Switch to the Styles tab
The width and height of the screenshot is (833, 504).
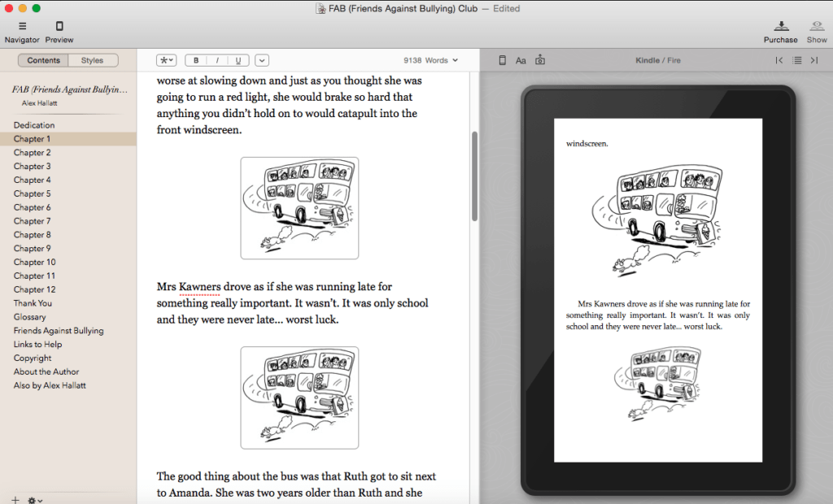click(93, 60)
